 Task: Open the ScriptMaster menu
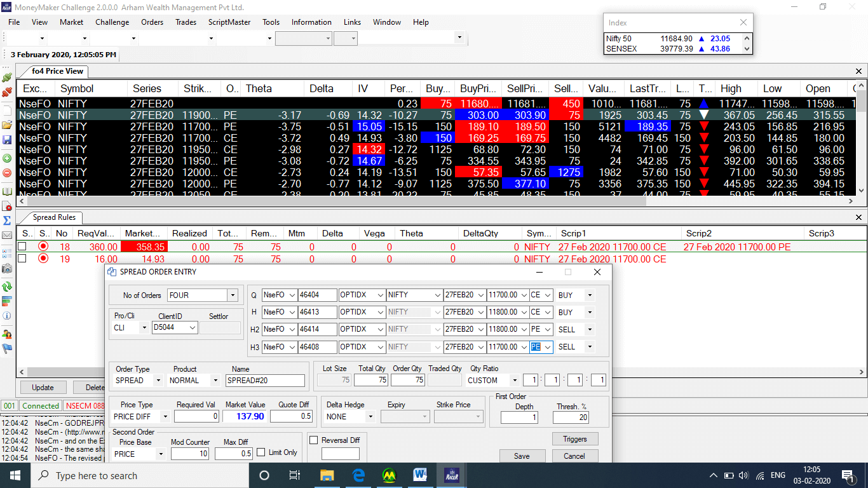229,22
